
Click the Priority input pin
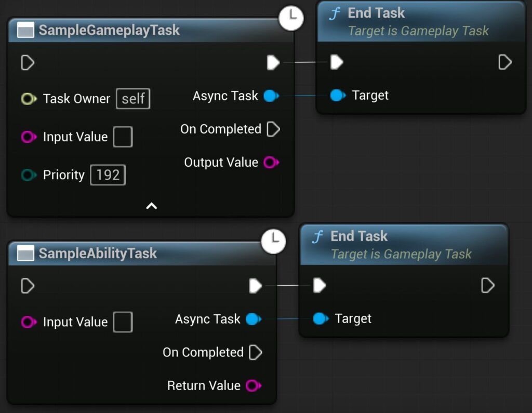[x=28, y=175]
